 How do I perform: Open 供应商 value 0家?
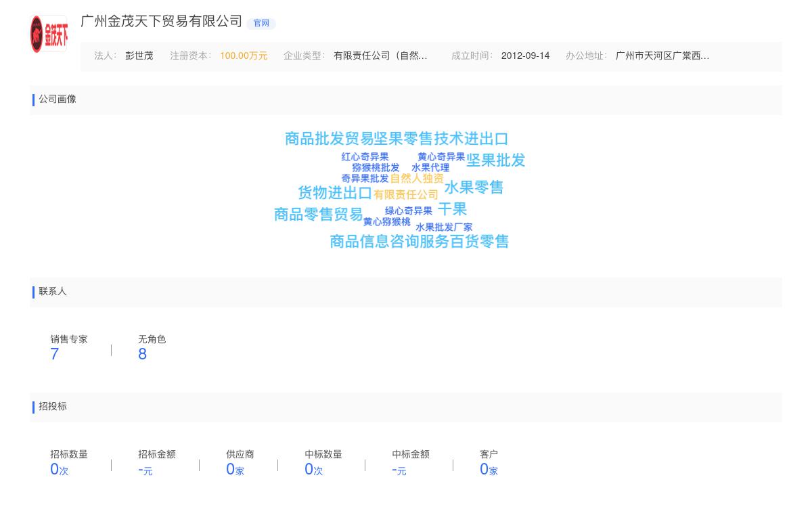(x=235, y=469)
